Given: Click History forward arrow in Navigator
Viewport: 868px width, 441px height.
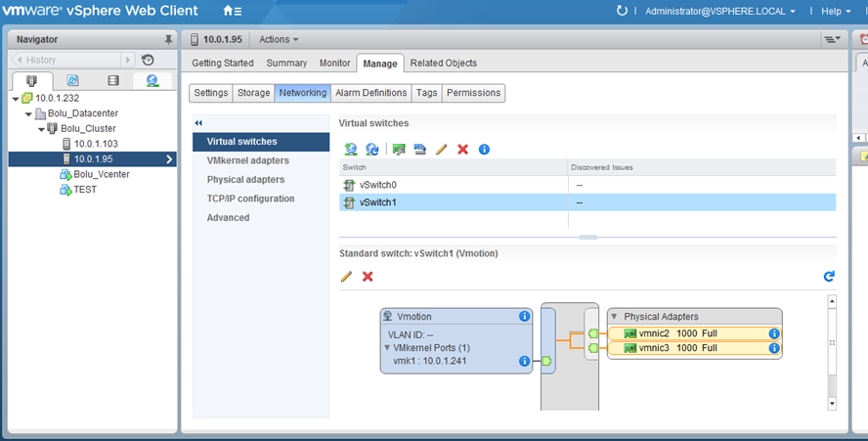Looking at the screenshot, I should coord(128,60).
